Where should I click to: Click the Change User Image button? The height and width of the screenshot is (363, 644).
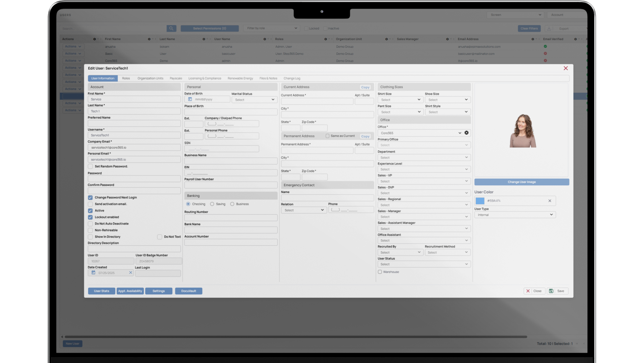pos(521,182)
